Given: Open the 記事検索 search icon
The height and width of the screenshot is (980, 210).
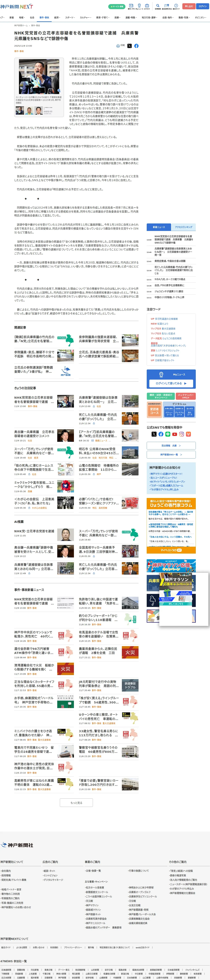Looking at the screenshot, I should (158, 7).
